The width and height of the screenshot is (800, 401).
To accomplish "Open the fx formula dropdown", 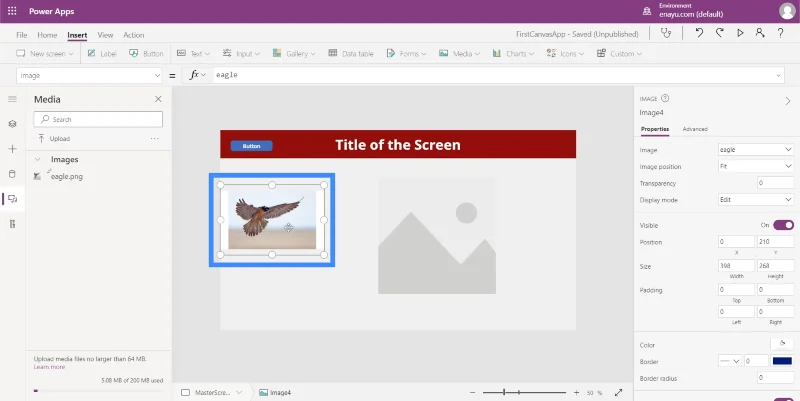I will coord(197,75).
